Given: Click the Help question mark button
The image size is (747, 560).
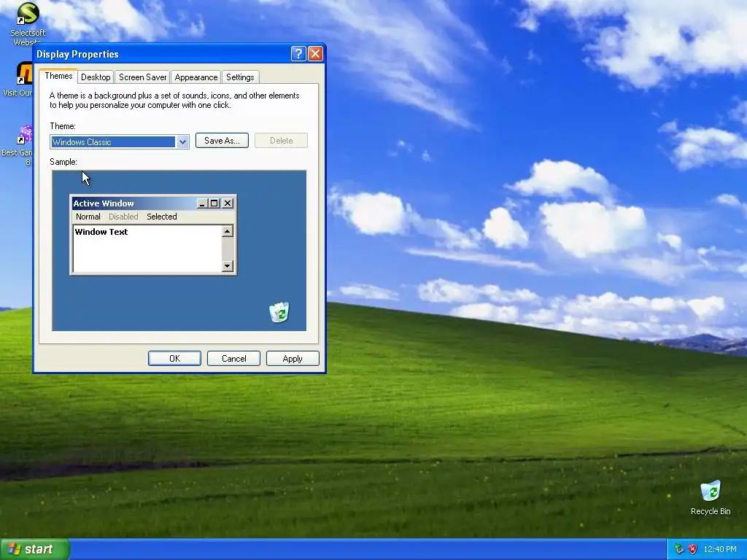Looking at the screenshot, I should (x=298, y=54).
